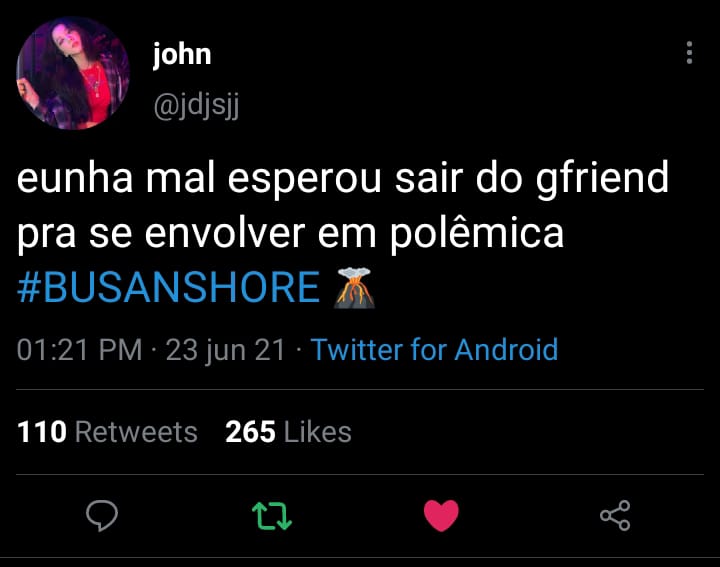This screenshot has width=720, height=567.
Task: Select the word eunha in tweet
Action: [75, 178]
